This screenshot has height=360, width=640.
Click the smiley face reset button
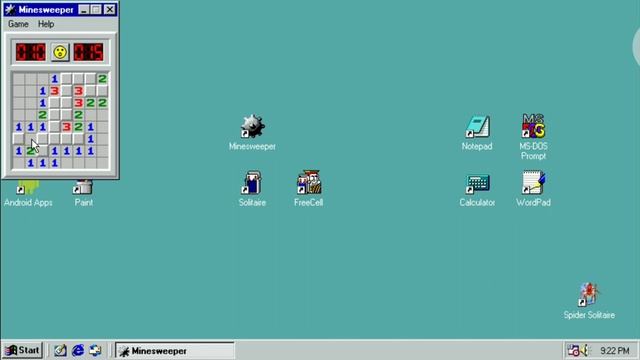point(60,52)
